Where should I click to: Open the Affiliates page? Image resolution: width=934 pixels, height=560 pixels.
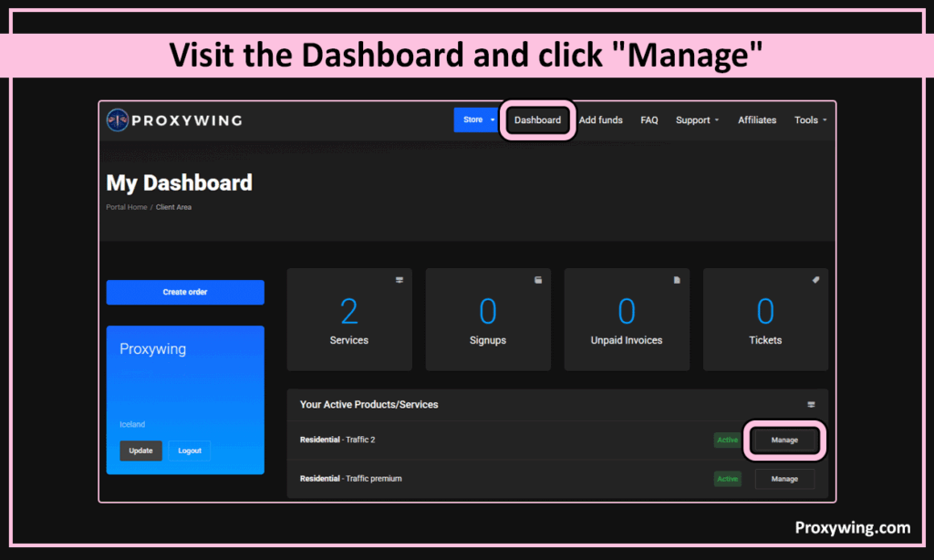click(x=757, y=120)
